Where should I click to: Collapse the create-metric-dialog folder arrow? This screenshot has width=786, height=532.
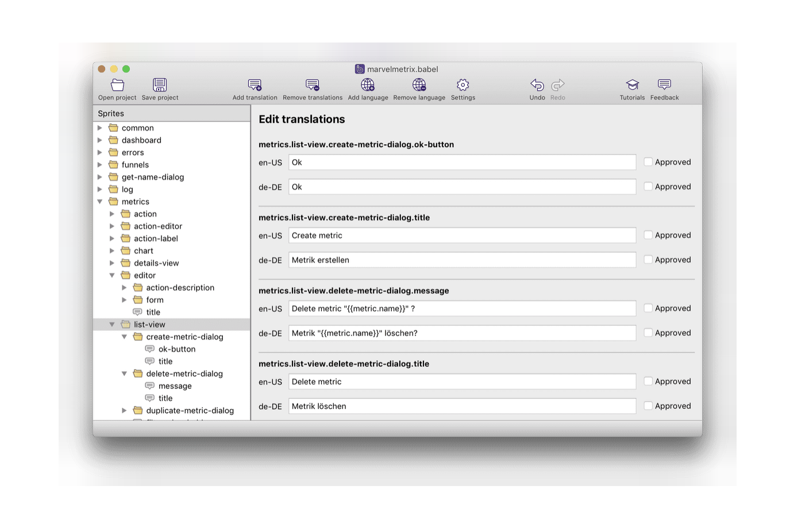pos(124,337)
